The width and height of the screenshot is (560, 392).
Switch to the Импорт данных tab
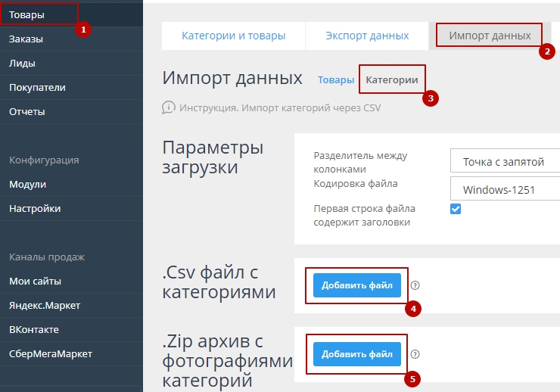489,36
